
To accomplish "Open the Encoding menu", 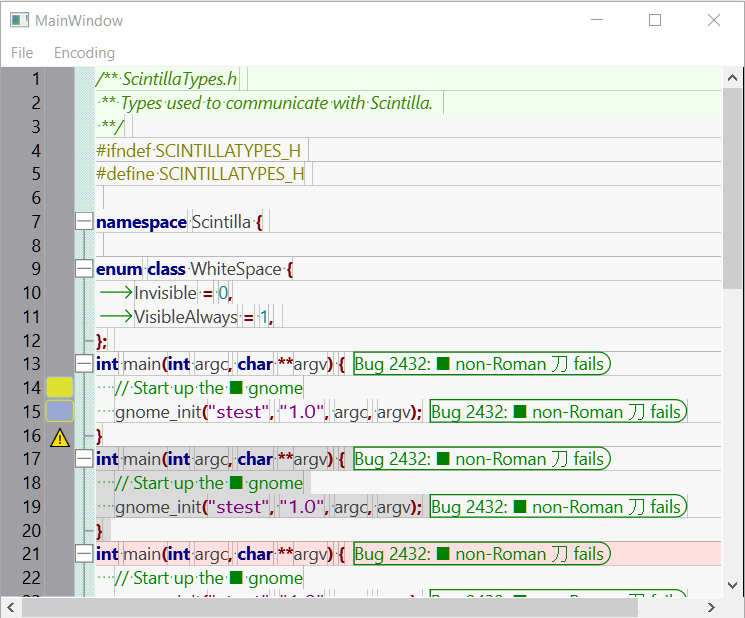I will 84,53.
